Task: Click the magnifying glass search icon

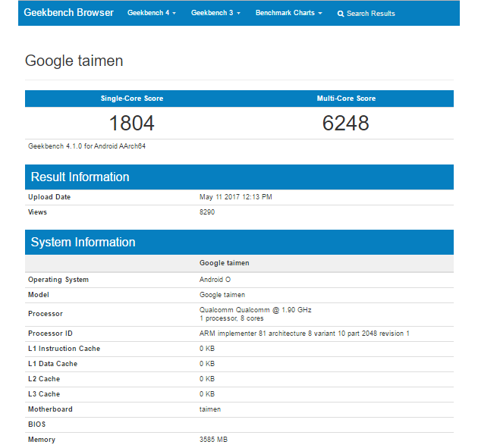Action: [x=341, y=14]
